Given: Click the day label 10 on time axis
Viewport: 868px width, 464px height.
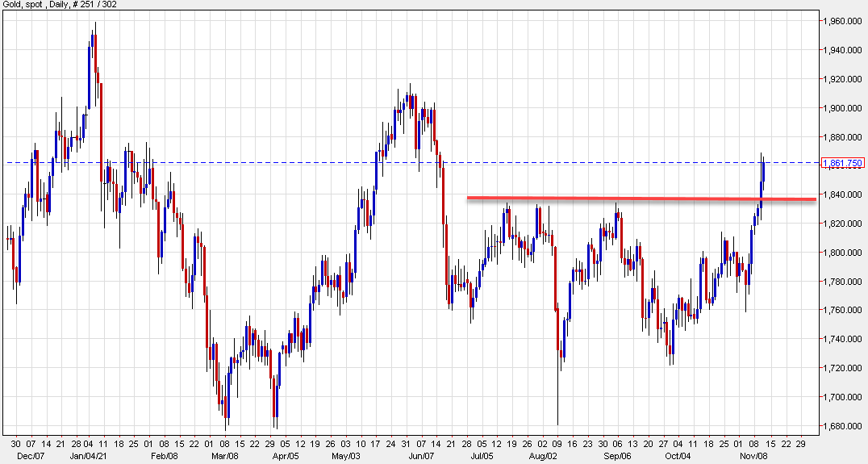Looking at the screenshot, I should pos(361,444).
